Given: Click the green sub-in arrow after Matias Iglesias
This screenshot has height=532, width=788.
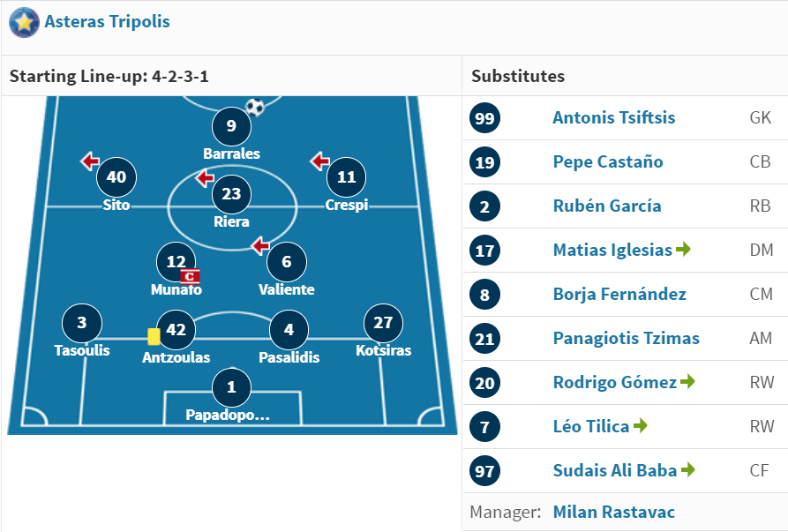Looking at the screenshot, I should click(683, 249).
